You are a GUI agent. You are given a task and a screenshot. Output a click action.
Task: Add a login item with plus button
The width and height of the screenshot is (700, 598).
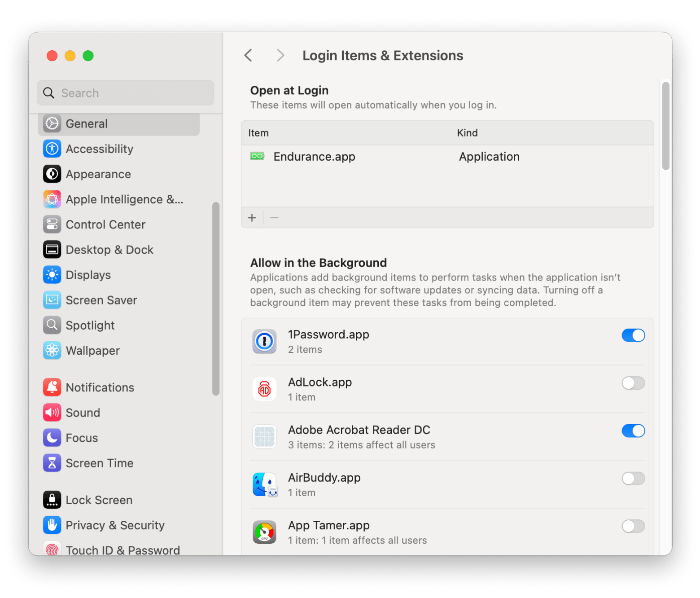pyautogui.click(x=252, y=218)
